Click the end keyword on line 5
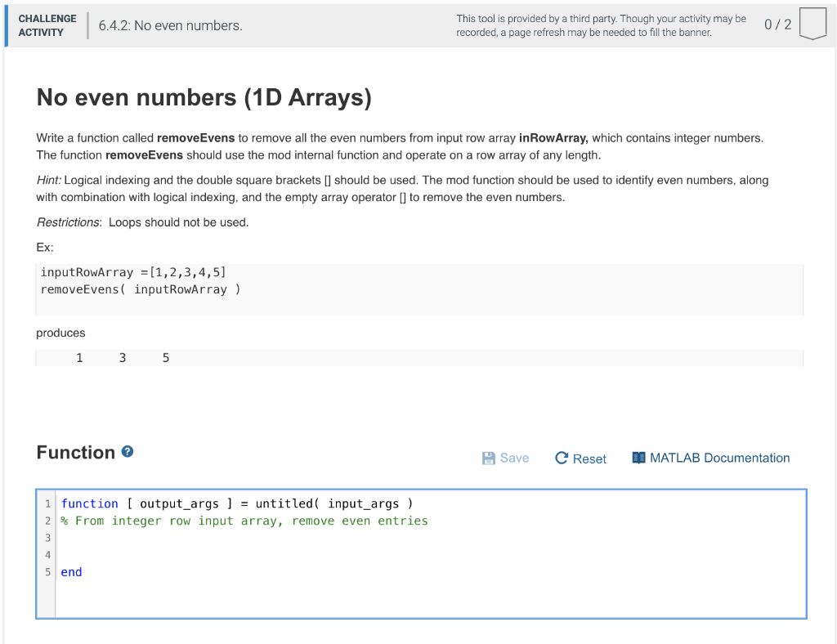Viewport: 837px width, 644px height. coord(71,571)
